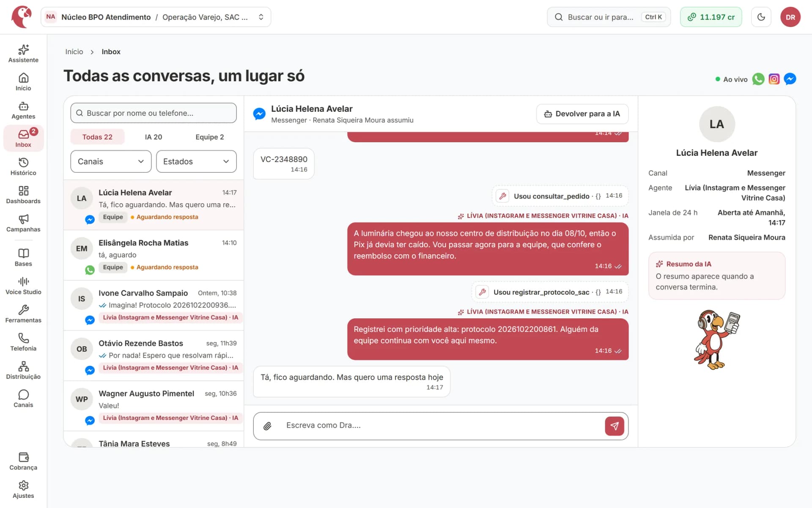Click Devolver para a IA button
The height and width of the screenshot is (508, 812).
pyautogui.click(x=582, y=114)
